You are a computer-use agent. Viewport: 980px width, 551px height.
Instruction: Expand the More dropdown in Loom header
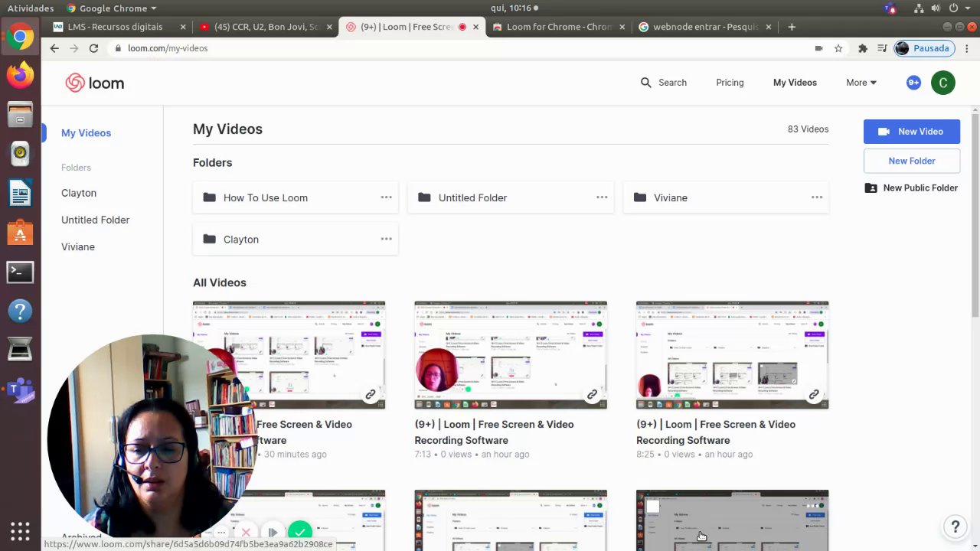click(861, 83)
